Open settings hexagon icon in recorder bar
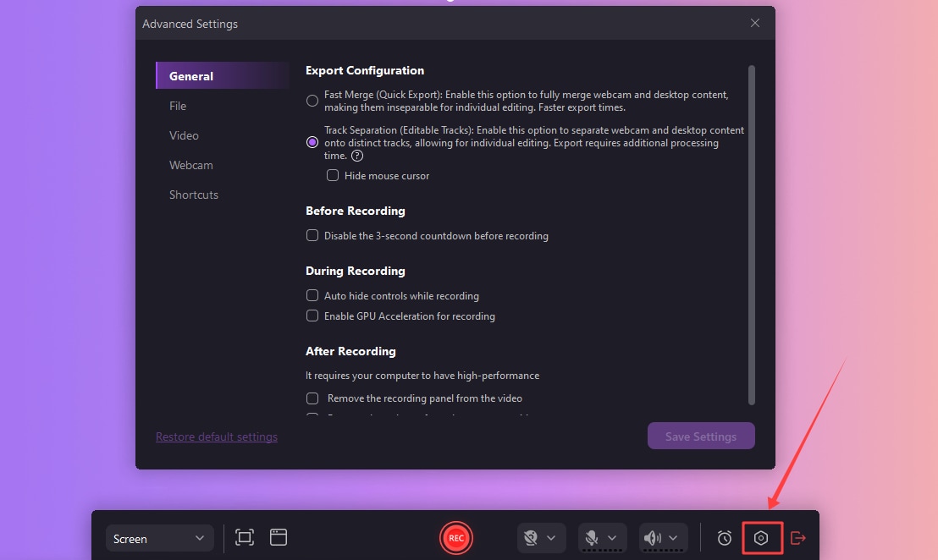 pyautogui.click(x=761, y=538)
